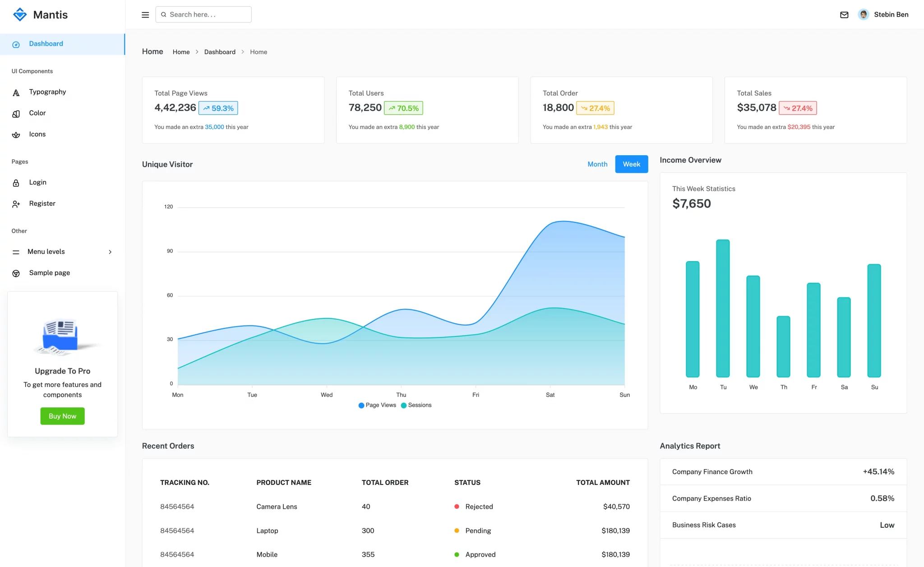Toggle the Sessions legend entry
This screenshot has height=567, width=924.
click(416, 405)
